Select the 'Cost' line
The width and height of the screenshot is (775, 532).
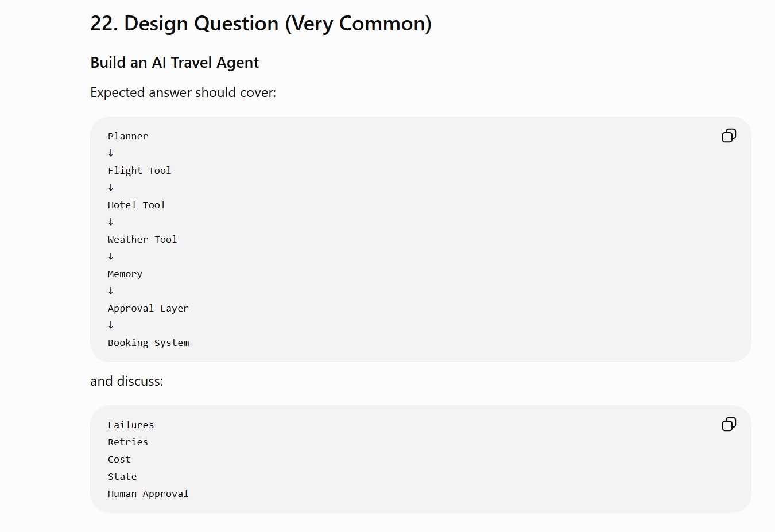119,459
